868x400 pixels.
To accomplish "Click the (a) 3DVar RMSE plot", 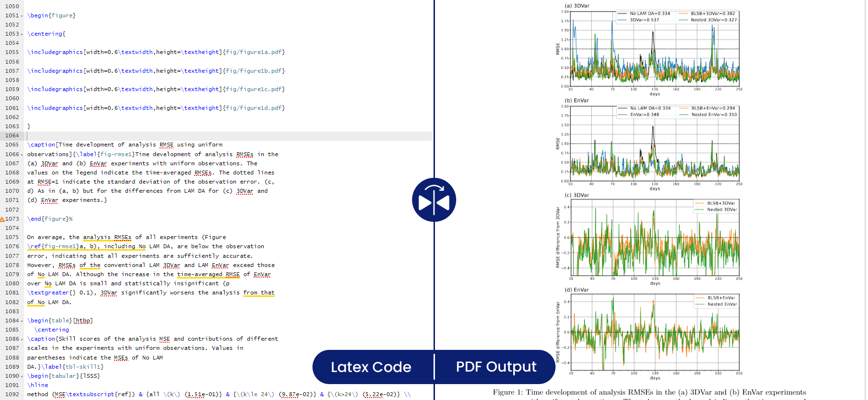I will 654,49.
